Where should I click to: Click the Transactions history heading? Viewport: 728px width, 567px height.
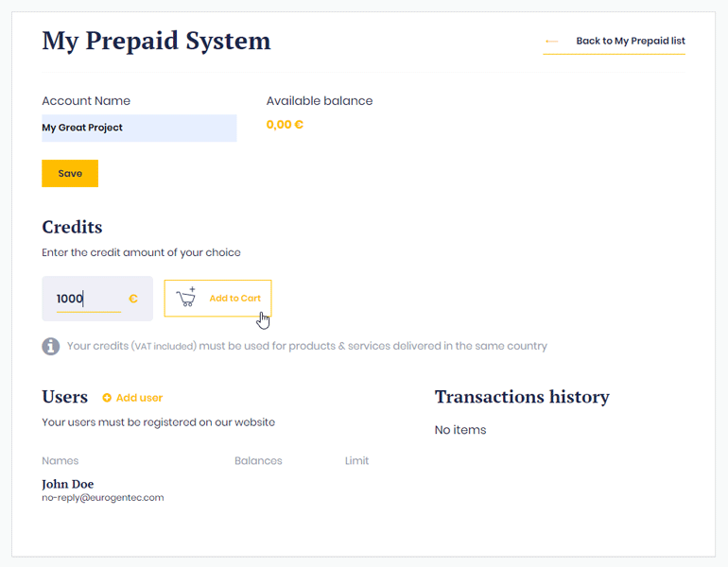522,397
